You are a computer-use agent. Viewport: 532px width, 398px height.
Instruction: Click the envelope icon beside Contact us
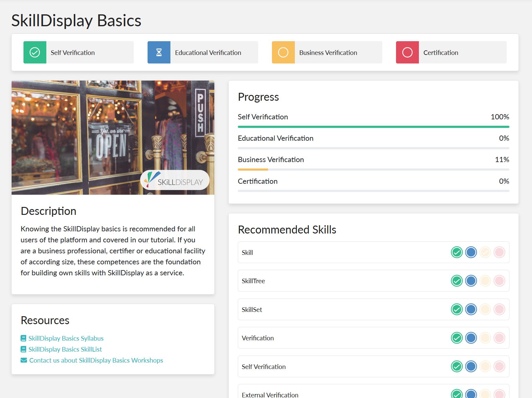tap(24, 360)
